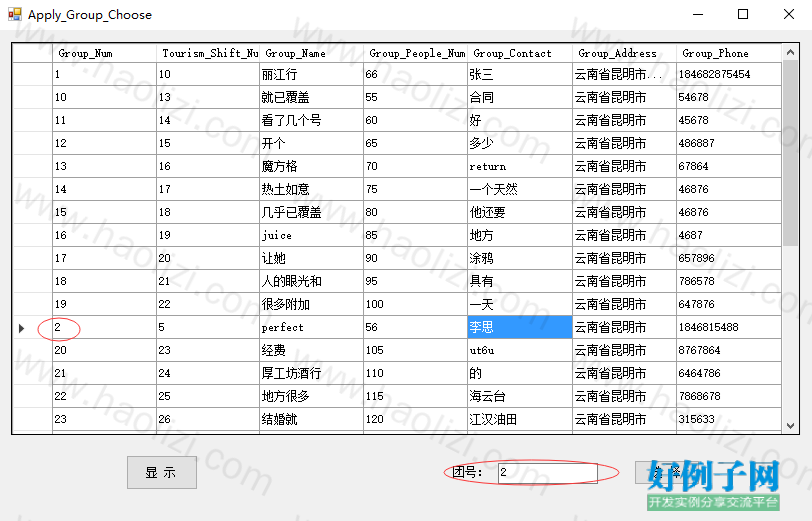This screenshot has width=812, height=521.
Task: Close the Apply_Group_Choose window
Action: point(788,14)
